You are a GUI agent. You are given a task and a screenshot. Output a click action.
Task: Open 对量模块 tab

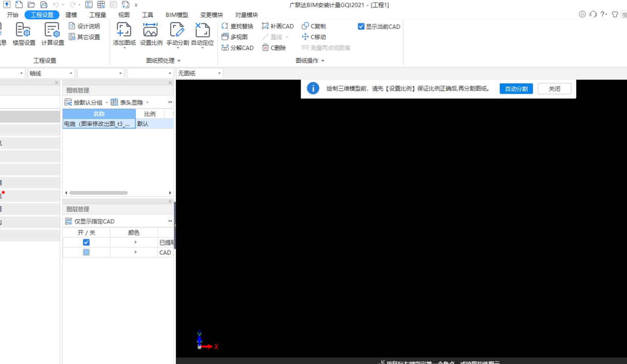click(x=246, y=15)
